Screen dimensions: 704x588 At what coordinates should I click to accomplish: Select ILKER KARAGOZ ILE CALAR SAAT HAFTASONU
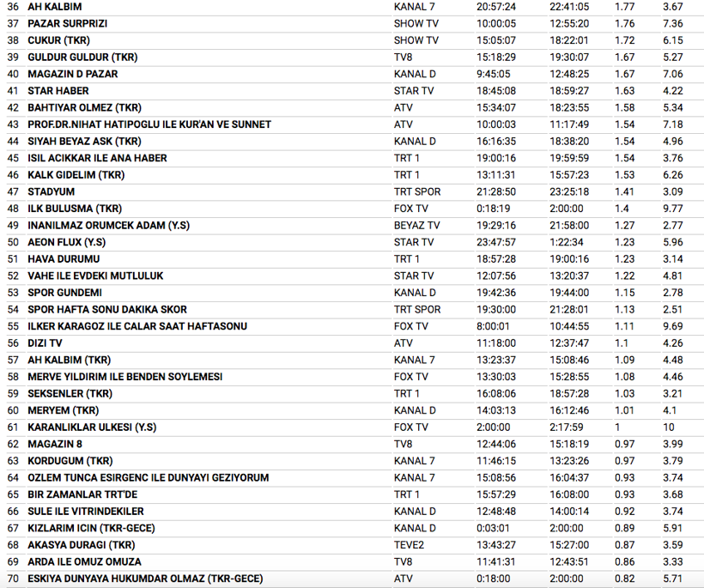click(x=137, y=326)
